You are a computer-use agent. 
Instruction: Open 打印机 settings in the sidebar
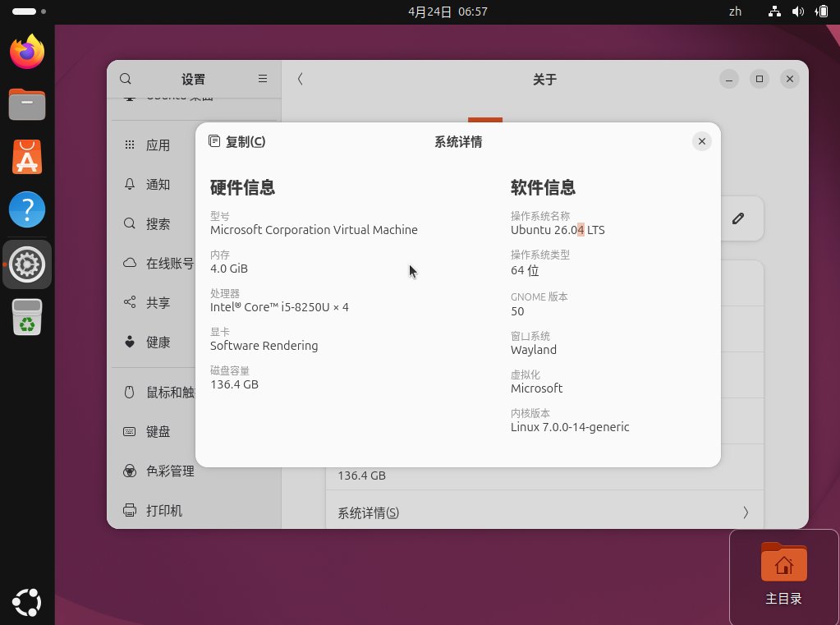coord(164,510)
